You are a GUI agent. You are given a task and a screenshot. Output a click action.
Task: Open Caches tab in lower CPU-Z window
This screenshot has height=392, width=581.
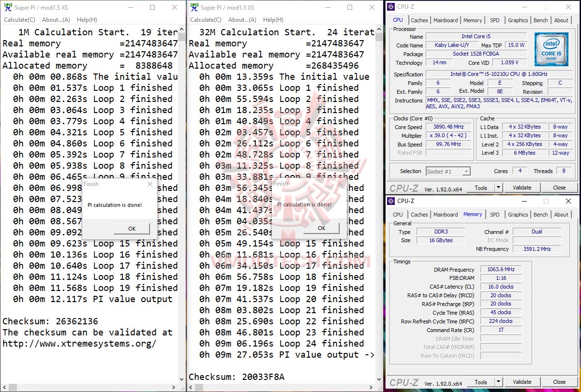click(x=419, y=215)
